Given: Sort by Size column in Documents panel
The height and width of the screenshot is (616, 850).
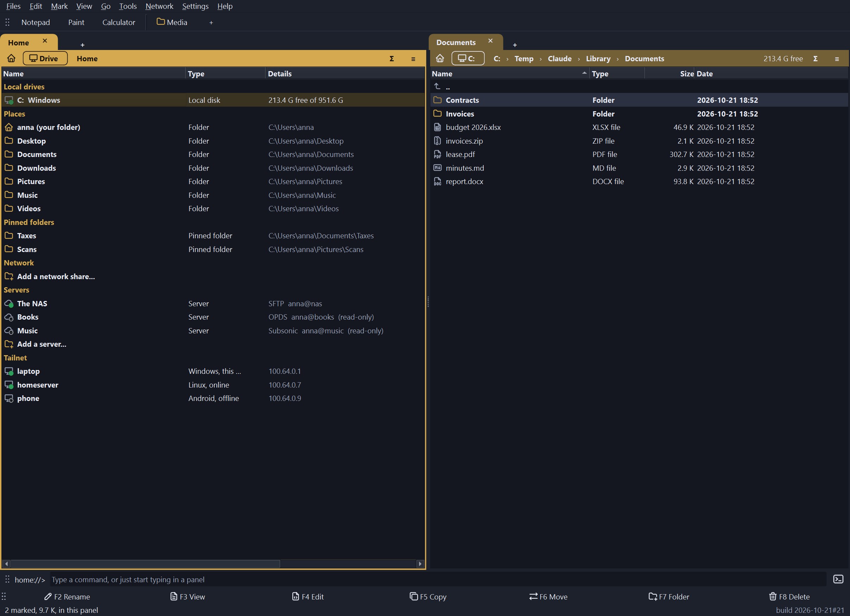Looking at the screenshot, I should pyautogui.click(x=669, y=74).
